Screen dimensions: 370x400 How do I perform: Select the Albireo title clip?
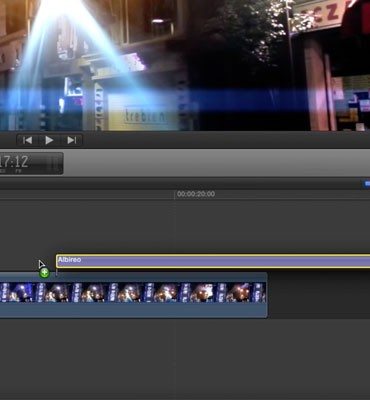[x=213, y=261]
